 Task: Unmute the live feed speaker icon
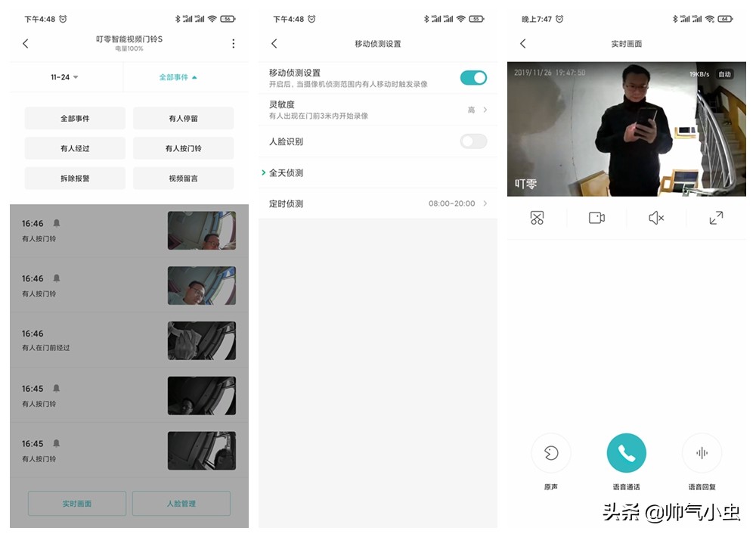coord(656,218)
